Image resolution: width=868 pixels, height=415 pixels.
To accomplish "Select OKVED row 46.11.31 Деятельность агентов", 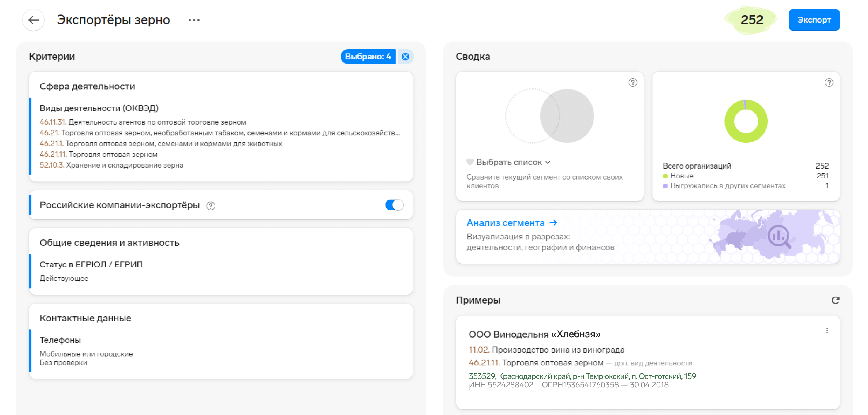I will click(143, 122).
